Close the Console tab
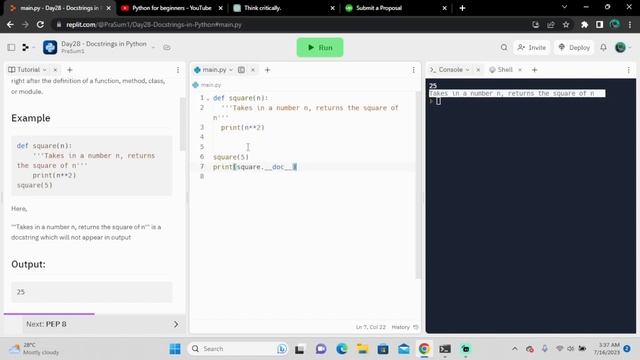 (x=478, y=70)
